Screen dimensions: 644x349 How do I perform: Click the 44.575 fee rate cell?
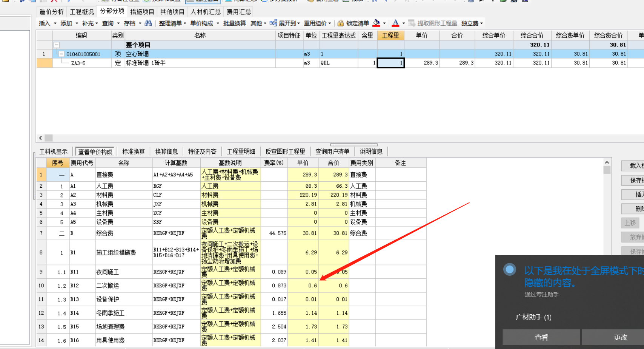coord(274,233)
